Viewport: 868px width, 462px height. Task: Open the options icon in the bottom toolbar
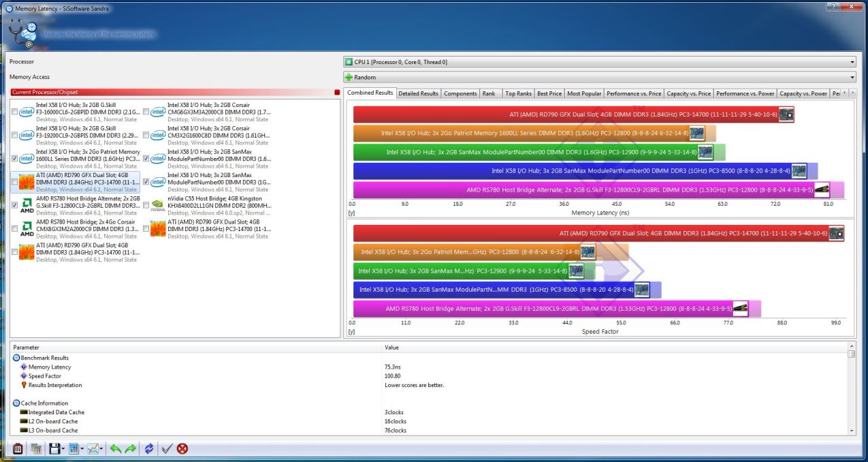(18, 448)
